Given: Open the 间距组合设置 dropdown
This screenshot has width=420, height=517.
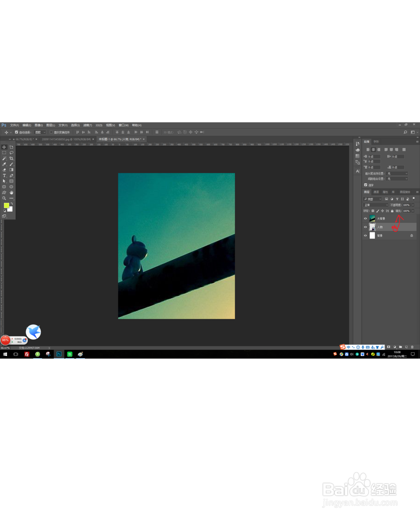Looking at the screenshot, I should click(x=397, y=179).
